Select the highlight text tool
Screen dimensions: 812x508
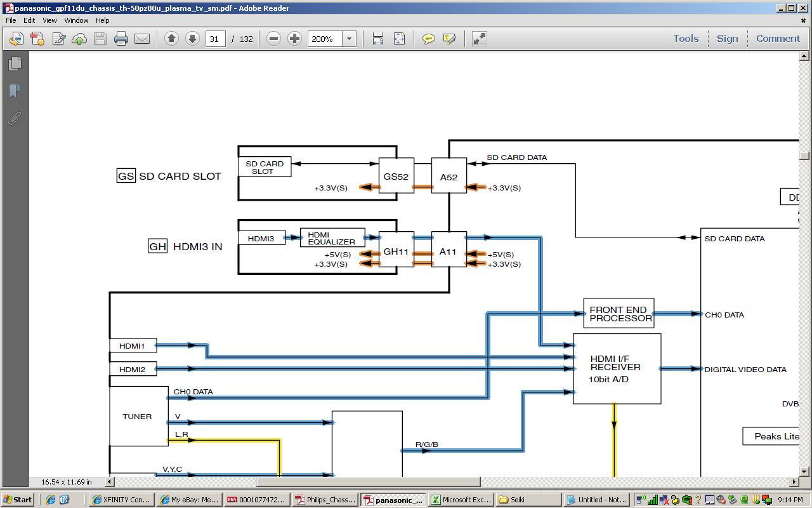tap(450, 39)
